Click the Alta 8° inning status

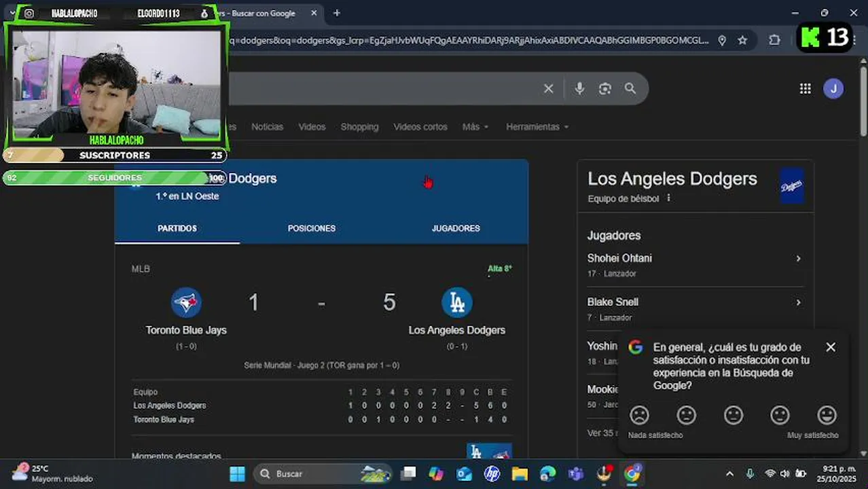point(499,269)
